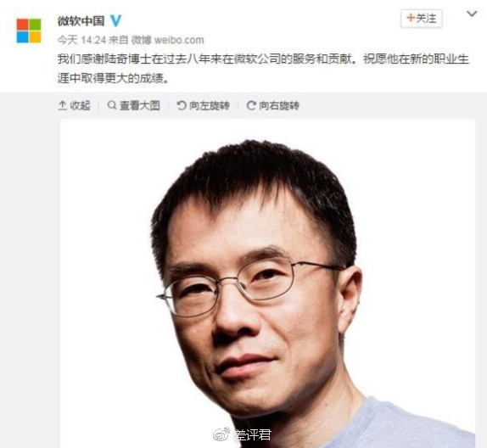Click the magnifier icon beside 查看大图
This screenshot has width=487, height=448.
[112, 105]
